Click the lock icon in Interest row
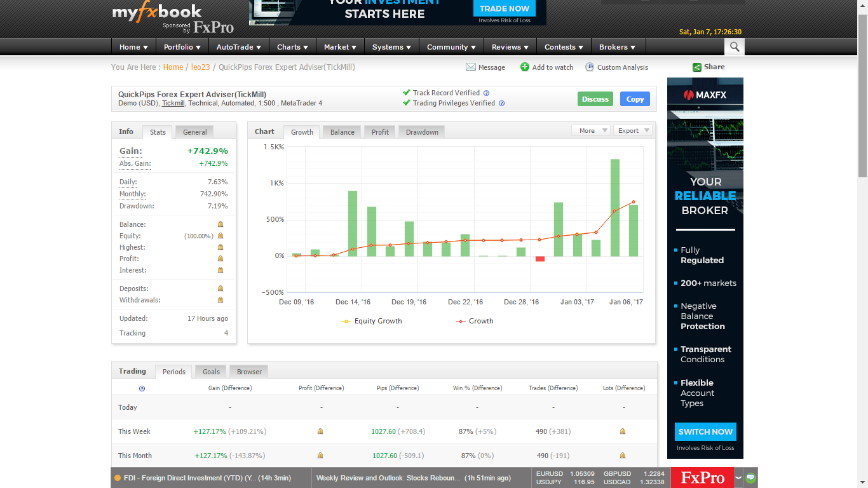Screen dimensions: 868x488 tap(220, 270)
